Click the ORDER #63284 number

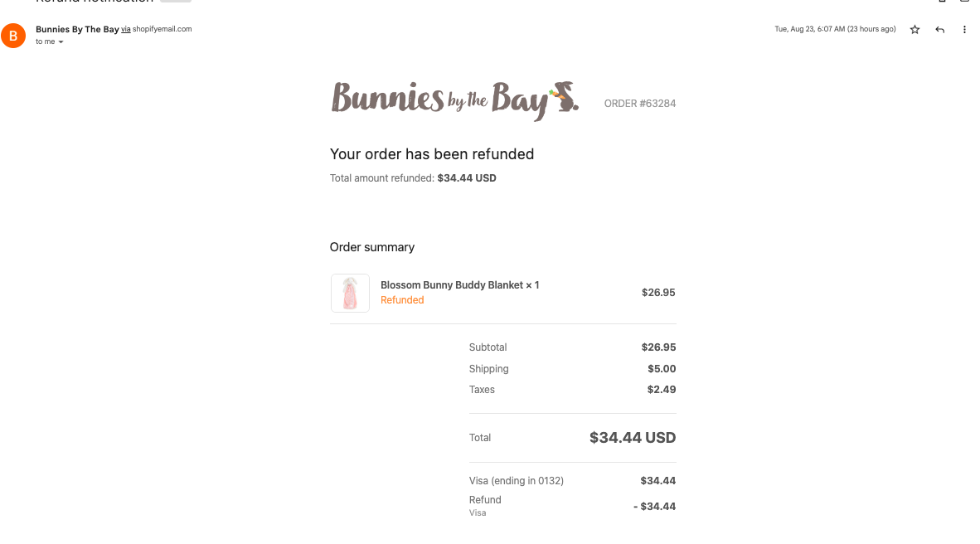[x=640, y=104]
